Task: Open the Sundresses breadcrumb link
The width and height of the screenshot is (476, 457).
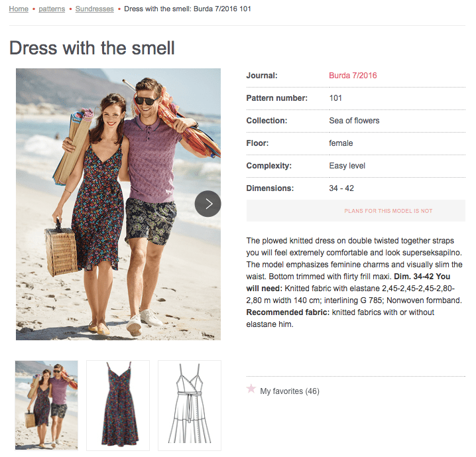Action: (x=93, y=9)
